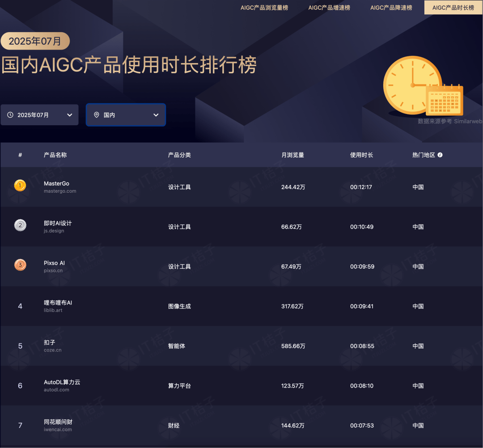
Task: Click the chevron arrow in 国内 selector
Action: pos(156,115)
